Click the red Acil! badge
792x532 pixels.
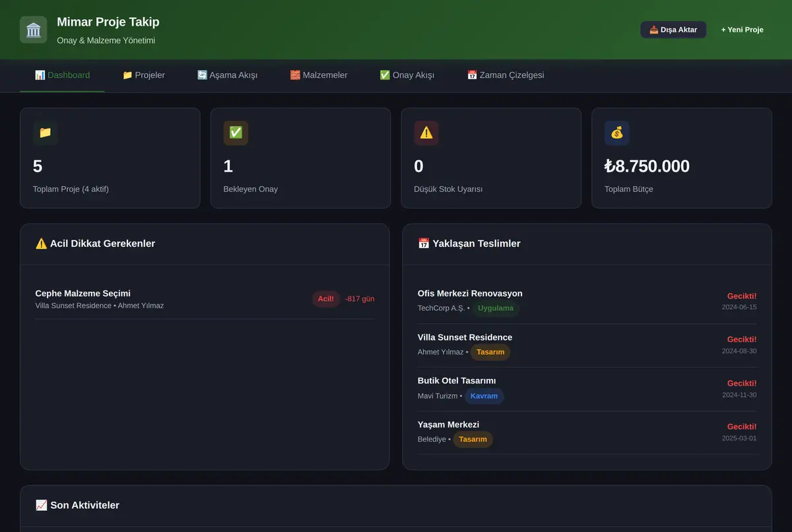pyautogui.click(x=326, y=299)
